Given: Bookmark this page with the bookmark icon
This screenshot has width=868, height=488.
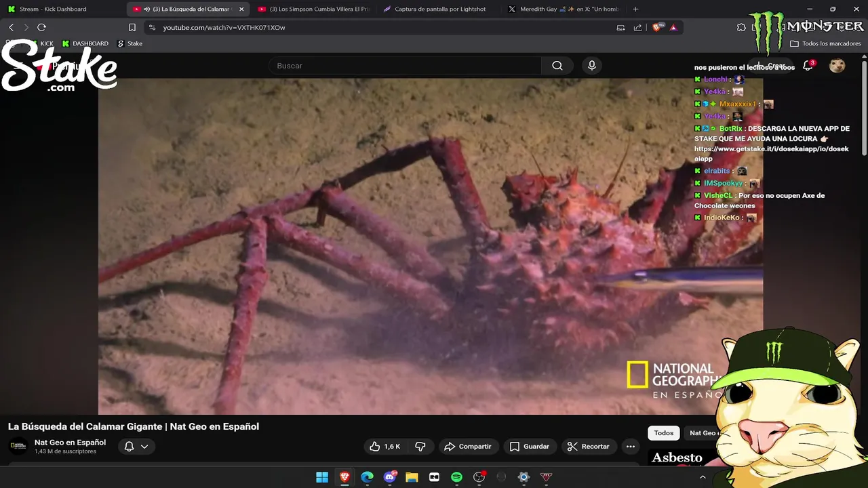Looking at the screenshot, I should click(132, 27).
